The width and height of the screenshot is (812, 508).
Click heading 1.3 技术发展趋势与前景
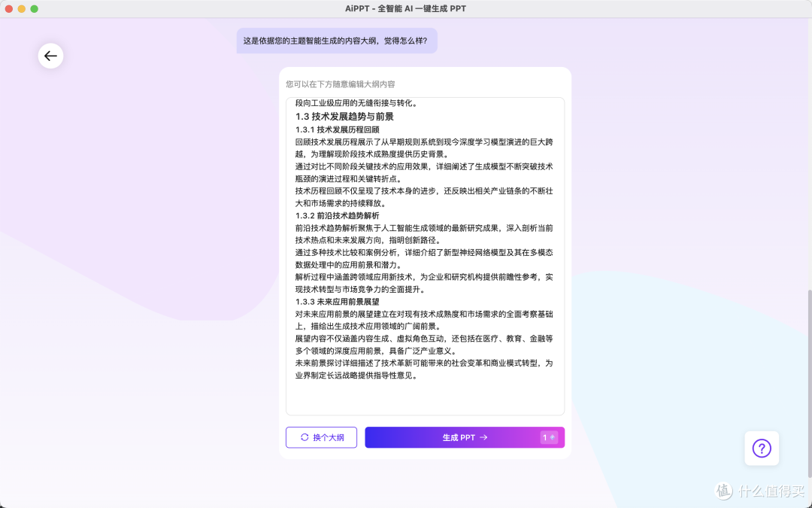[x=344, y=117]
